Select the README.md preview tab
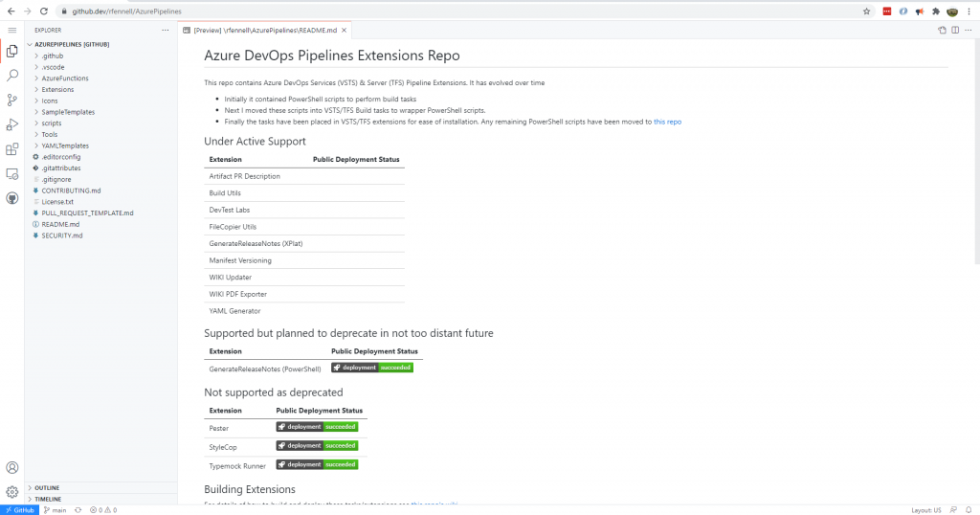The height and width of the screenshot is (515, 980). click(x=264, y=30)
